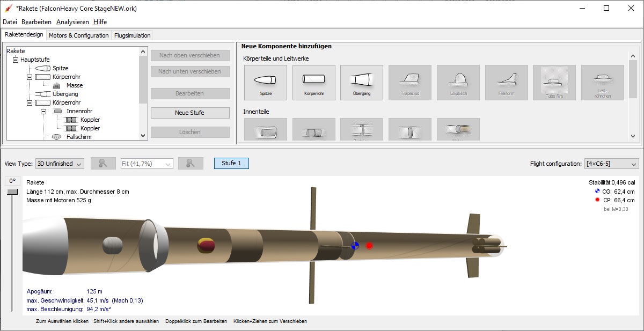Viewport: 644px width, 331px height.
Task: Click the CP: 66,4 cm text
Action: [619, 200]
